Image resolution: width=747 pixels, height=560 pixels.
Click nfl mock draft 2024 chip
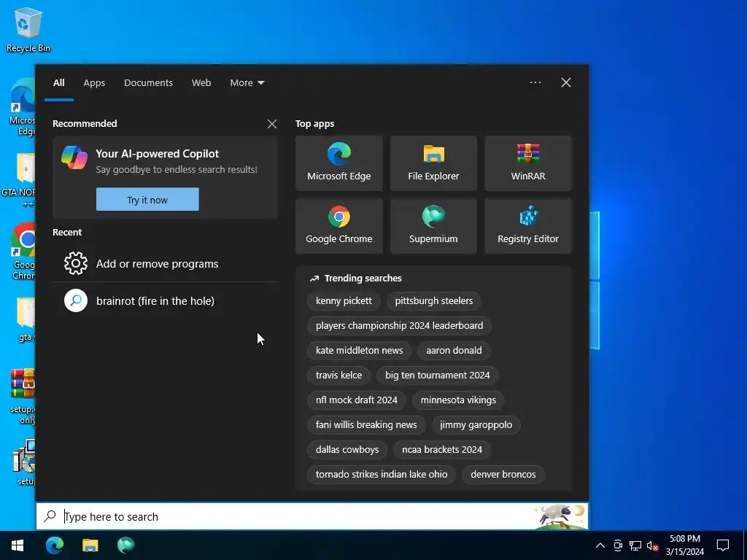[356, 400]
